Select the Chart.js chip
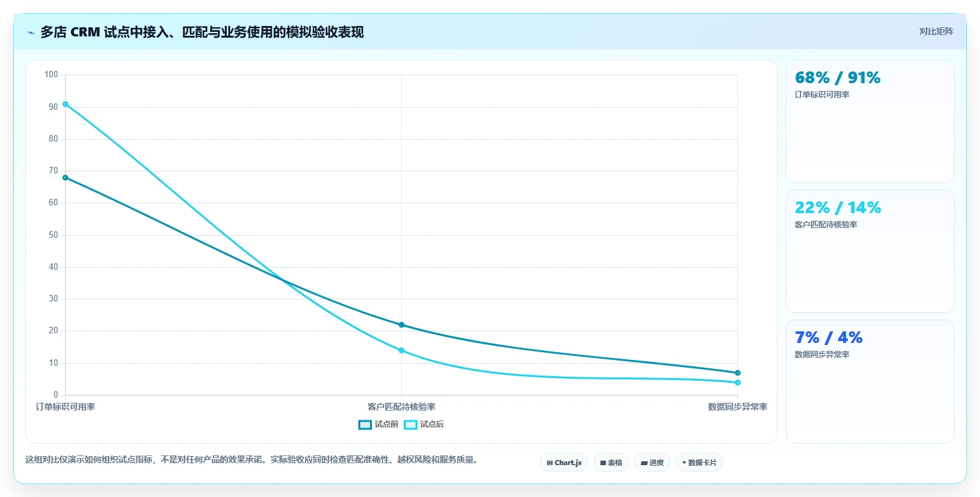Image resolution: width=980 pixels, height=497 pixels. pos(564,463)
